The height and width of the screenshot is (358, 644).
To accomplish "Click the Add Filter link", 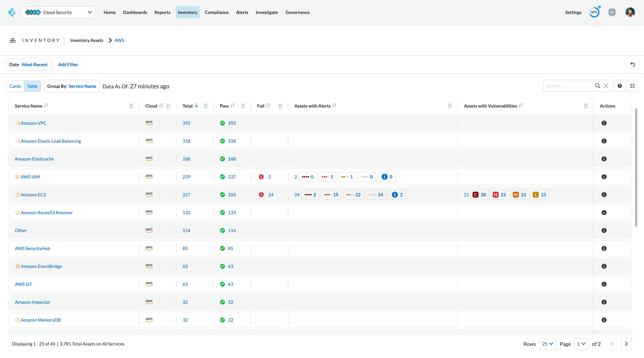I will point(68,65).
